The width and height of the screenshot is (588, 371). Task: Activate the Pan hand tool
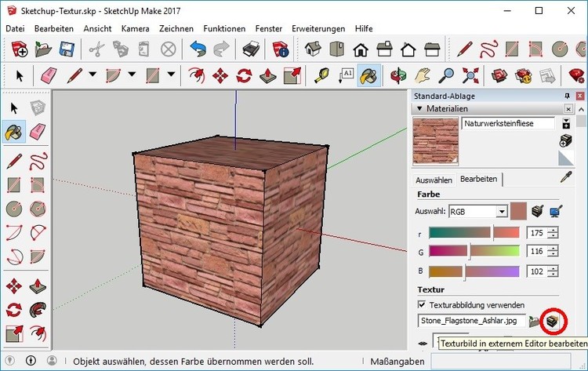tap(423, 75)
